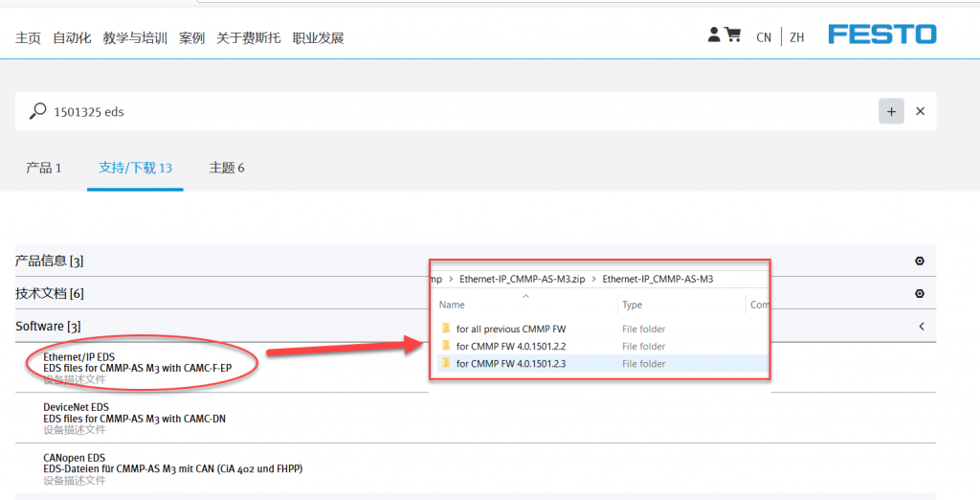This screenshot has height=500, width=980.
Task: Click folder icon for CMMP FW 4.0.1501.2.2
Action: pos(446,346)
